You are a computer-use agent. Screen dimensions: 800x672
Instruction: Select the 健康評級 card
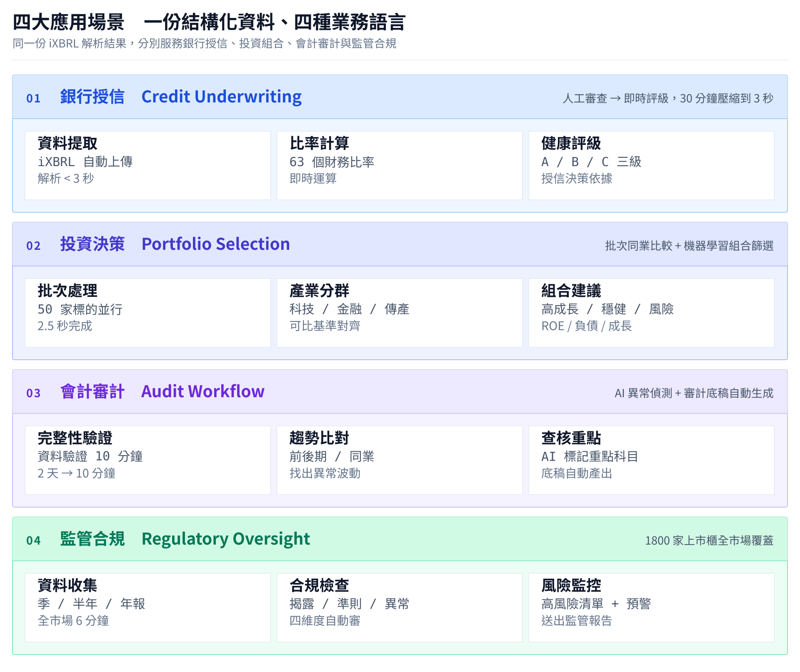tap(652, 165)
